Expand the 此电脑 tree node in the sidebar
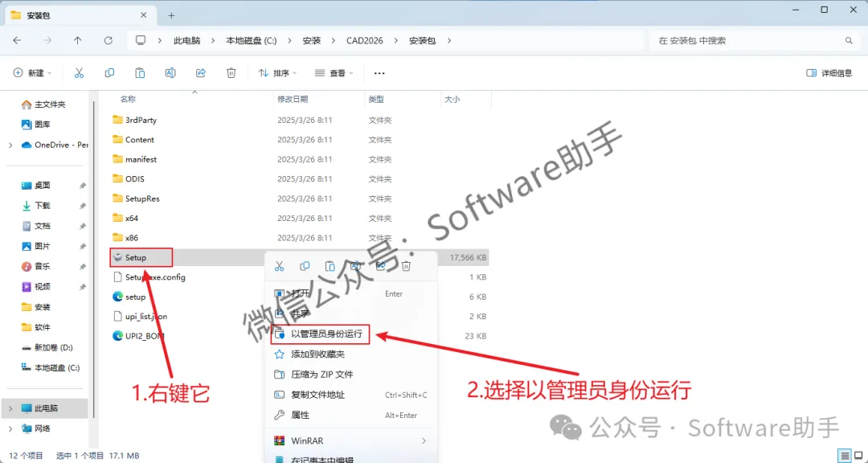 click(x=10, y=408)
